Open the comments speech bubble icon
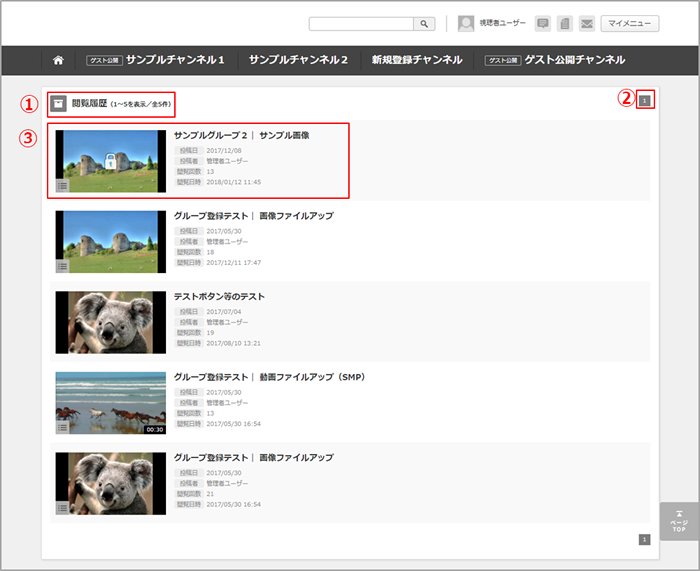The image size is (700, 571). tap(543, 24)
